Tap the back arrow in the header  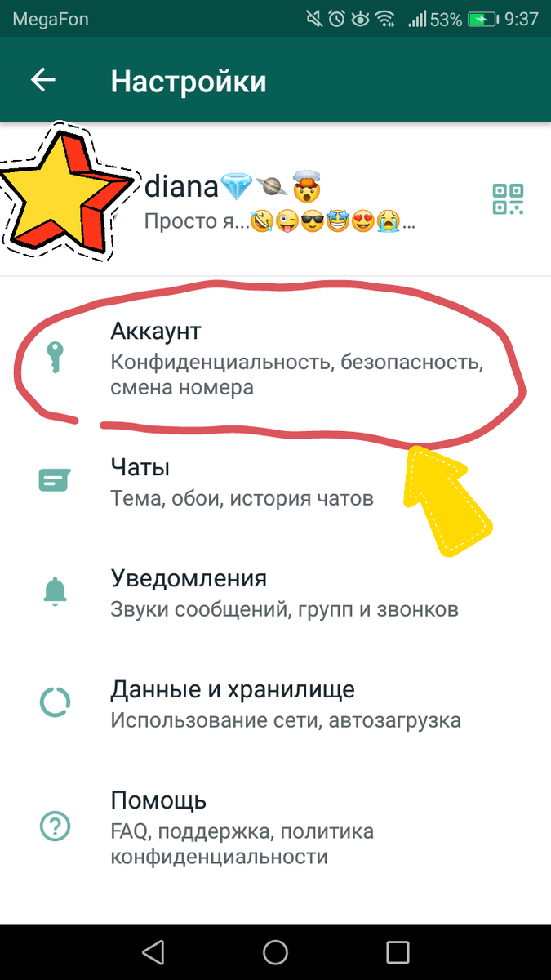click(x=43, y=80)
